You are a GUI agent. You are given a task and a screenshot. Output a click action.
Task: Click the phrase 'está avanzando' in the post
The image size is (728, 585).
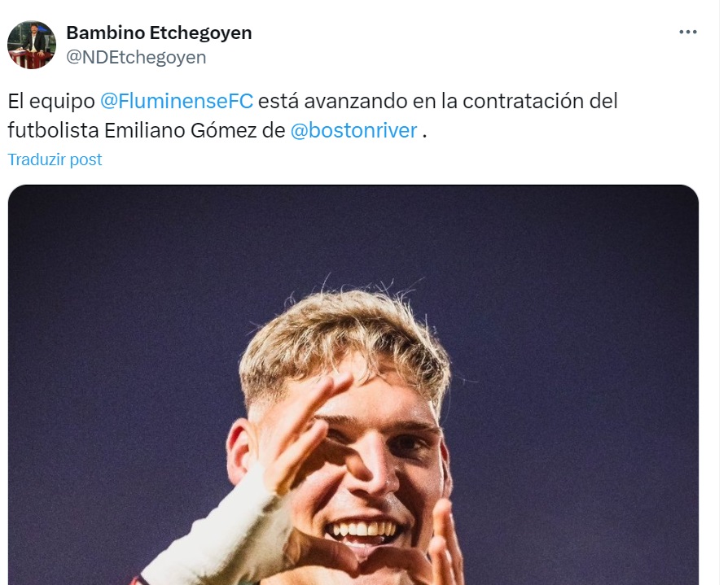[x=332, y=101]
